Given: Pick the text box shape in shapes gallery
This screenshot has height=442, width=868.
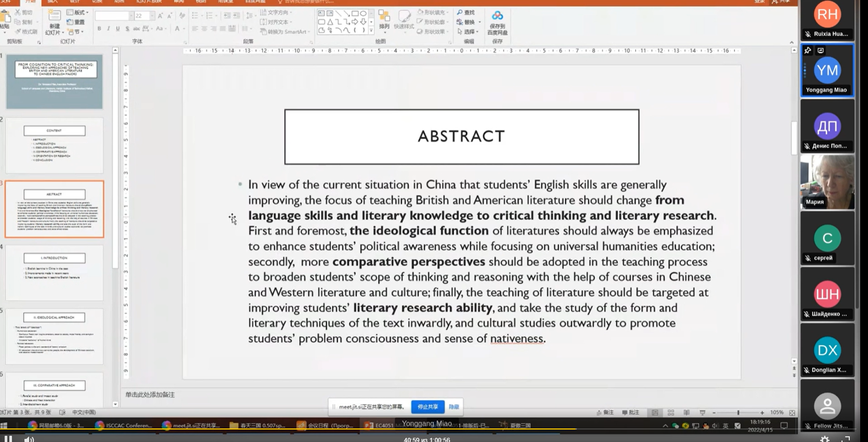Looking at the screenshot, I should coord(321,13).
